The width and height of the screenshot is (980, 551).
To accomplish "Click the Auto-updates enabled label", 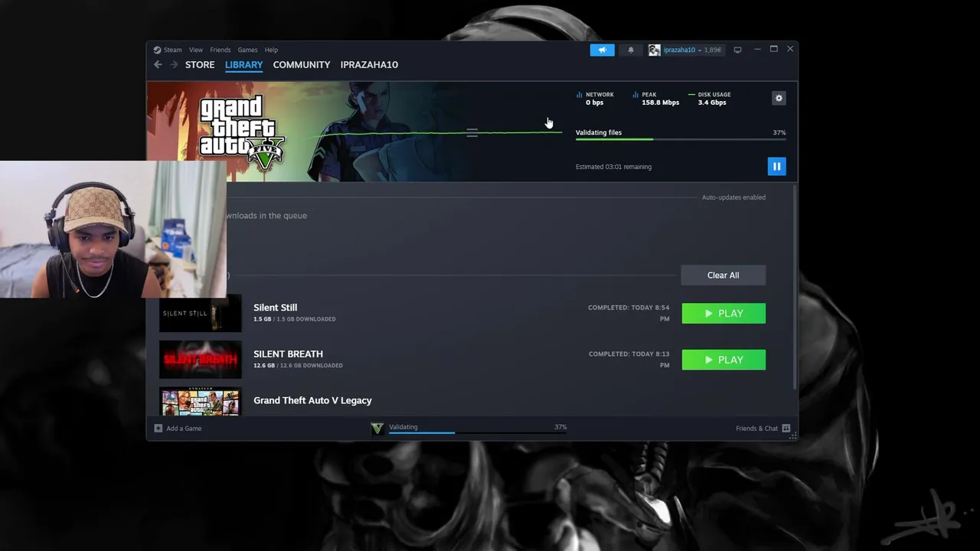I will click(733, 197).
